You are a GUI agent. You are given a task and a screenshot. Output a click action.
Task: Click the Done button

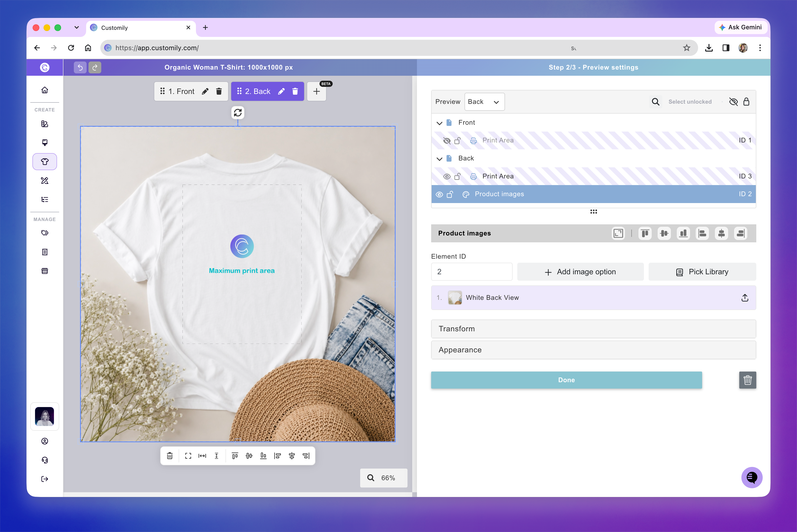click(x=566, y=380)
